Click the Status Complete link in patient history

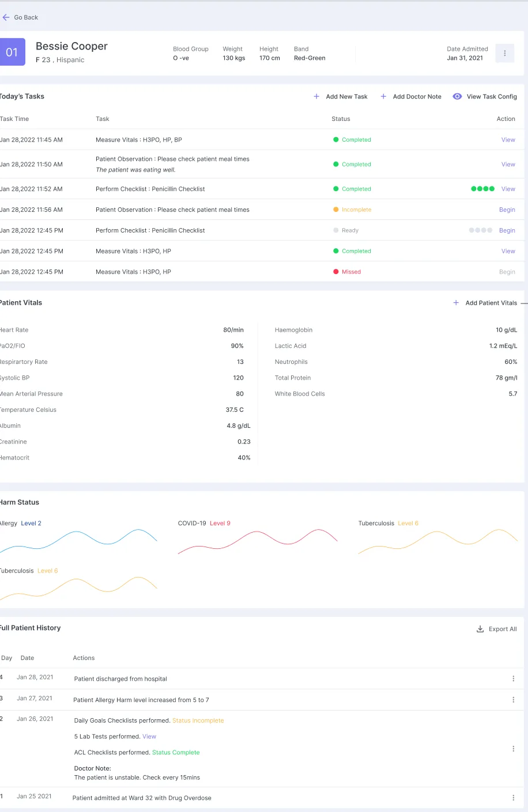tap(176, 753)
